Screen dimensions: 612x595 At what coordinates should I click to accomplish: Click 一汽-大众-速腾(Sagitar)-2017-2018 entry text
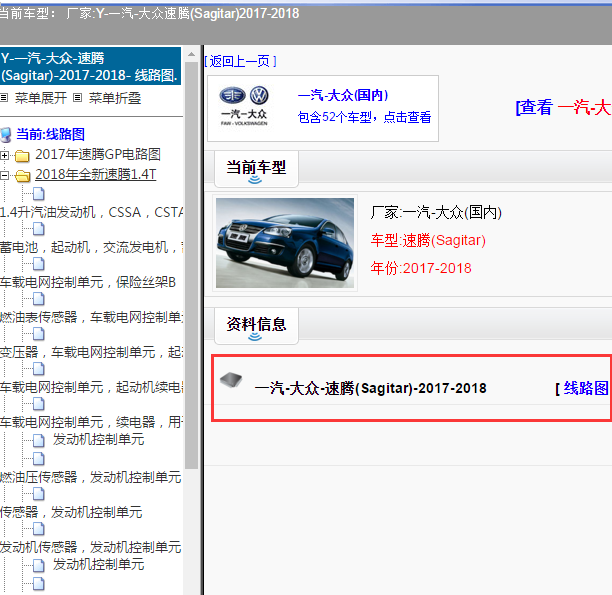(370, 388)
